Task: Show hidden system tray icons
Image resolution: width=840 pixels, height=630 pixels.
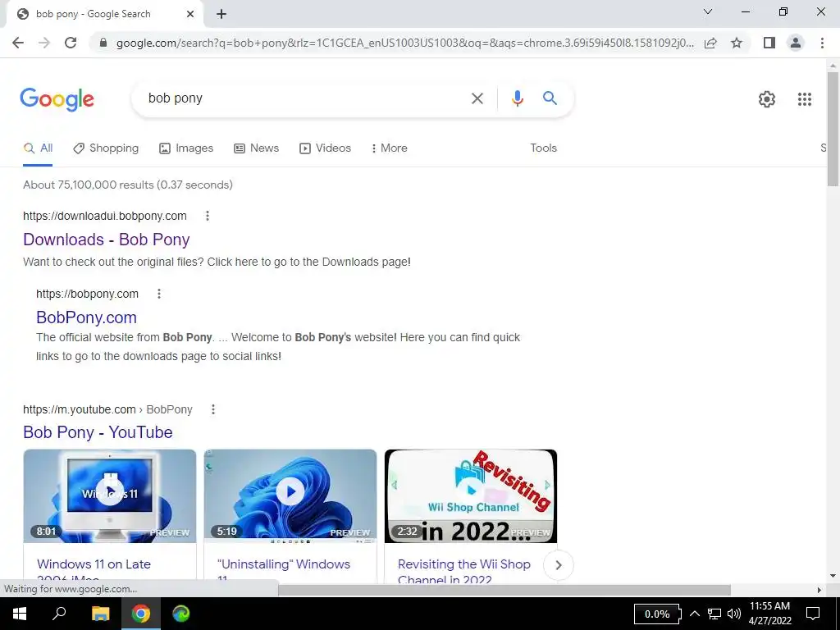Action: click(694, 614)
